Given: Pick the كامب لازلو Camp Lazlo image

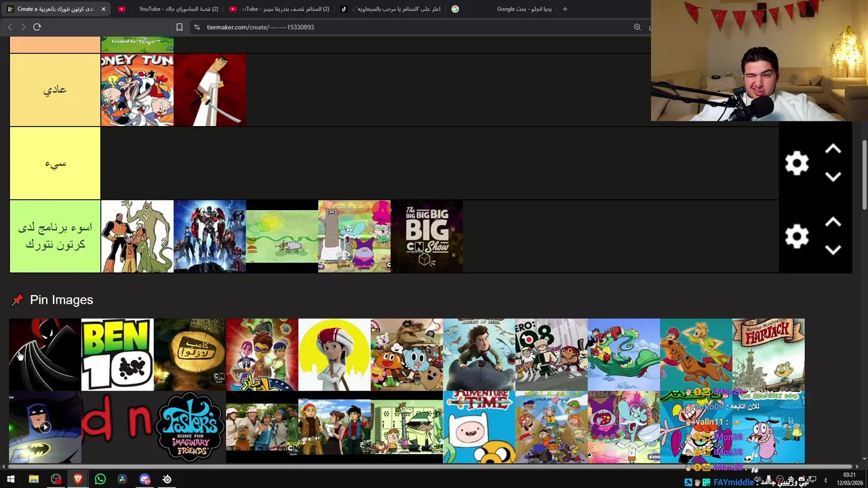Looking at the screenshot, I should 190,354.
